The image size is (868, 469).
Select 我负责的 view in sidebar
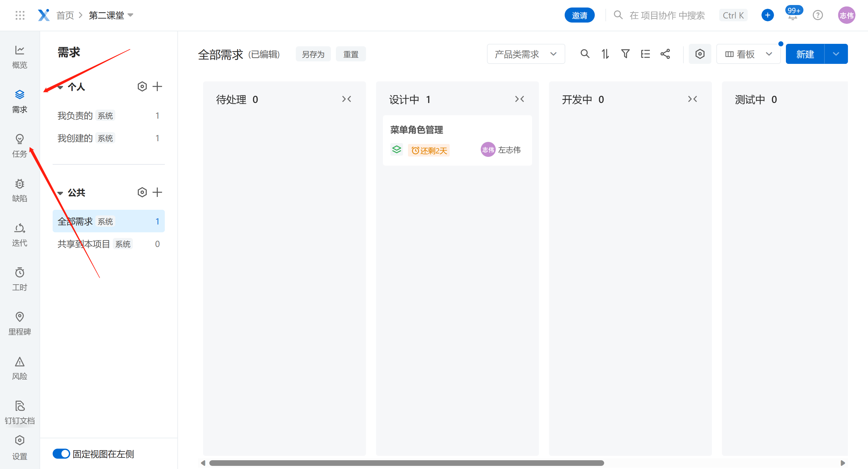(75, 116)
